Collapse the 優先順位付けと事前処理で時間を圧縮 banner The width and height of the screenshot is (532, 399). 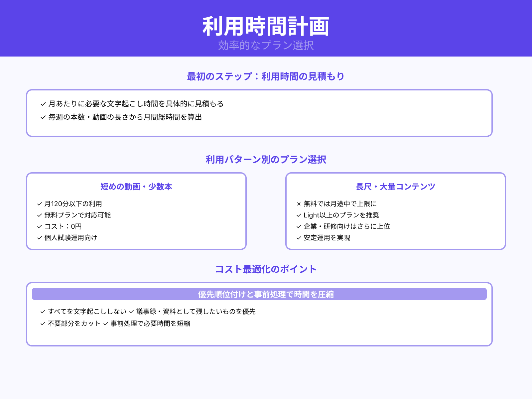(x=259, y=294)
